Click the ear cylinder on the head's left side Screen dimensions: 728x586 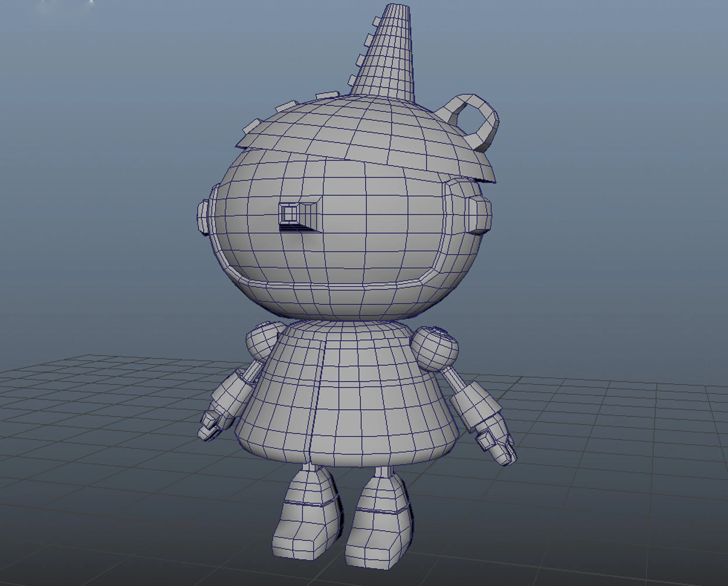[203, 217]
